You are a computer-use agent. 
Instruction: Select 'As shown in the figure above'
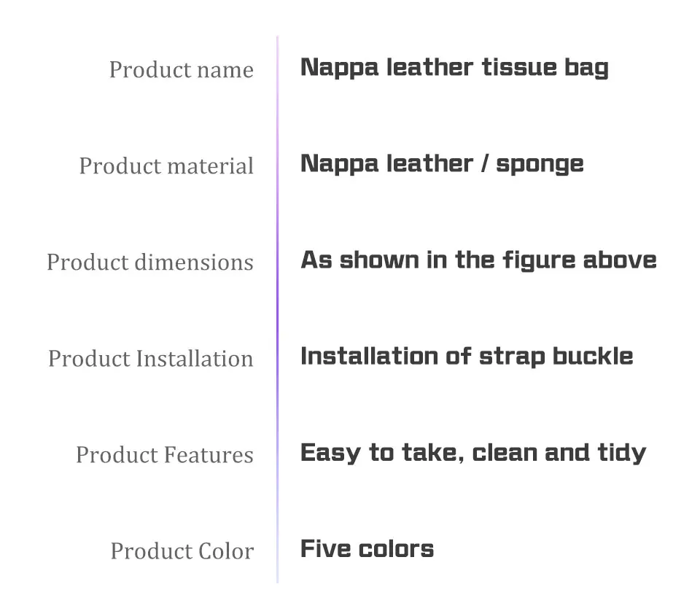(x=478, y=260)
